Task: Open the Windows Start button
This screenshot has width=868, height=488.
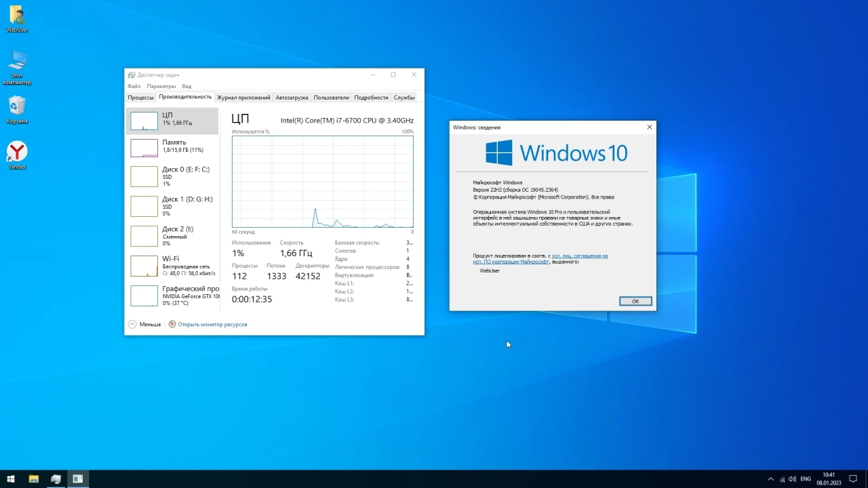Action: [x=11, y=479]
